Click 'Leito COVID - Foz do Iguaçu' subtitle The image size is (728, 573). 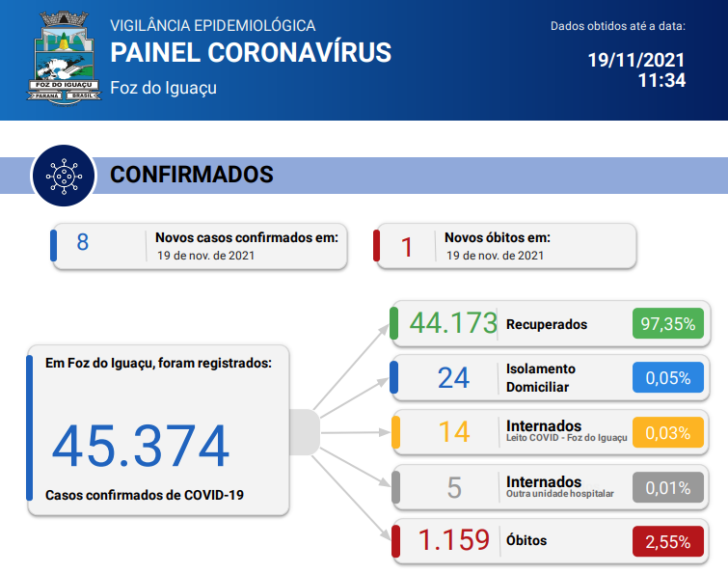(566, 438)
